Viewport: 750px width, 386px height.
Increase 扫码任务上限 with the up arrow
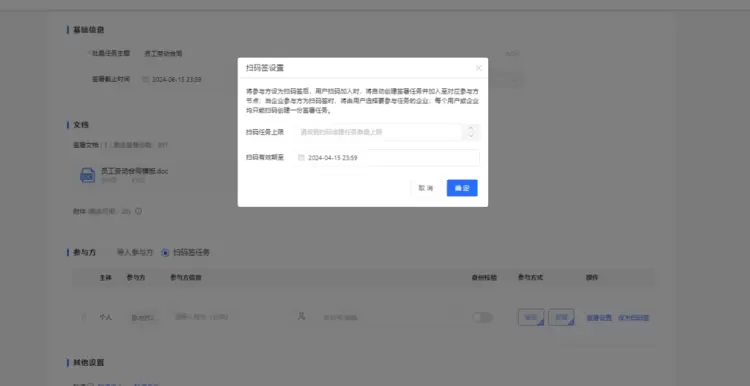[x=471, y=128]
